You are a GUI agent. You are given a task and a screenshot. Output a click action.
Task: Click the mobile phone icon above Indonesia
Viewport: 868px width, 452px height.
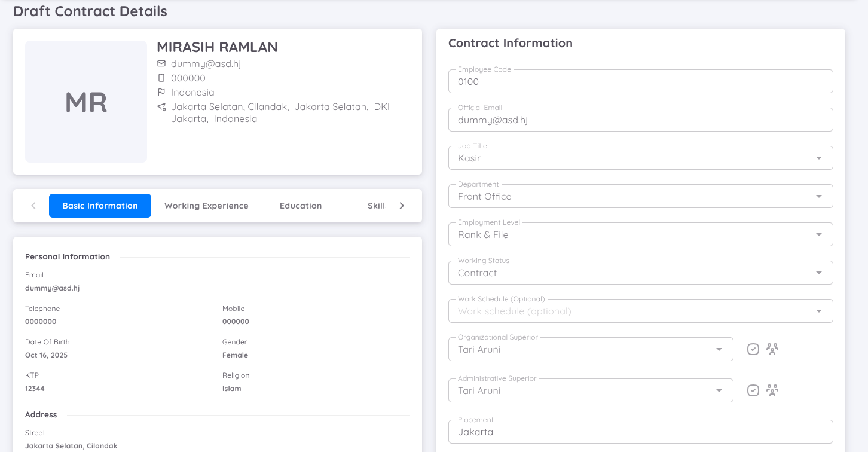click(x=161, y=78)
